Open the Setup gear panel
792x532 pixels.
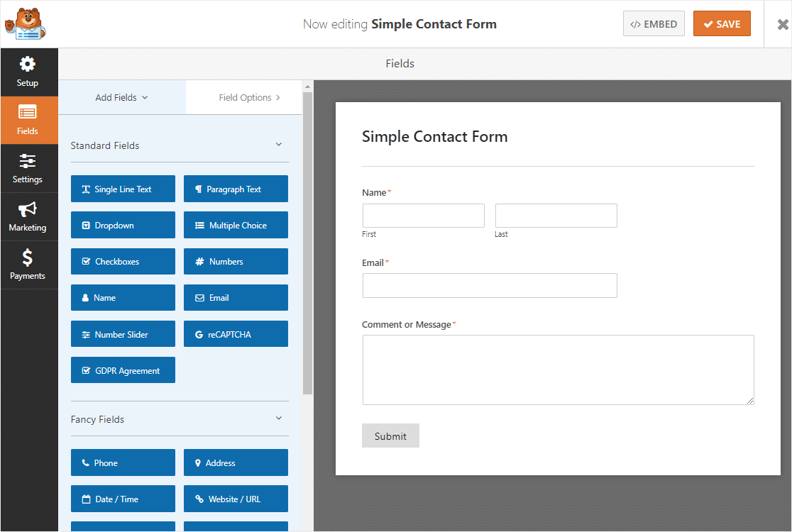(29, 72)
